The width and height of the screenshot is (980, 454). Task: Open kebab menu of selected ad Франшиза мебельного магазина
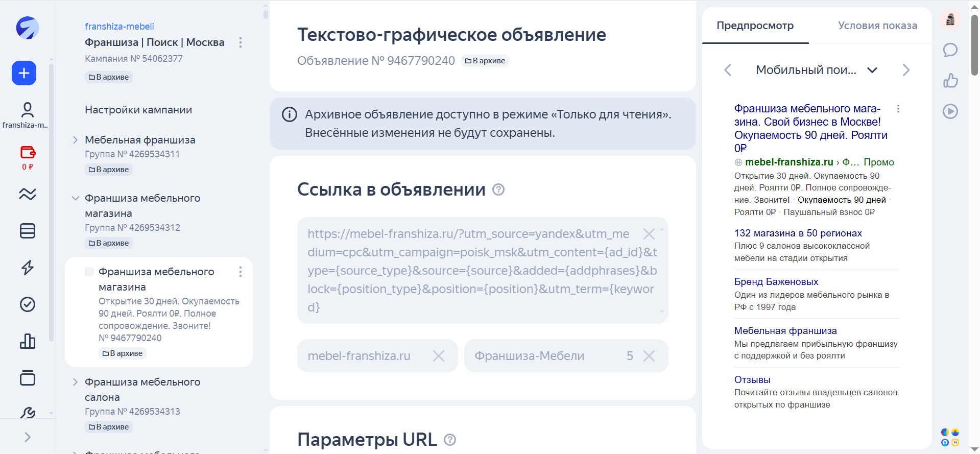241,272
